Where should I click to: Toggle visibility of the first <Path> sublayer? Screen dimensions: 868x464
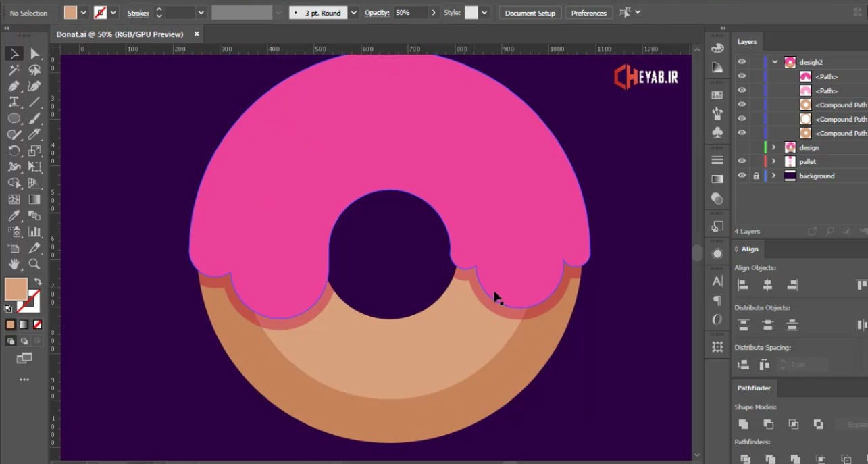click(x=742, y=76)
